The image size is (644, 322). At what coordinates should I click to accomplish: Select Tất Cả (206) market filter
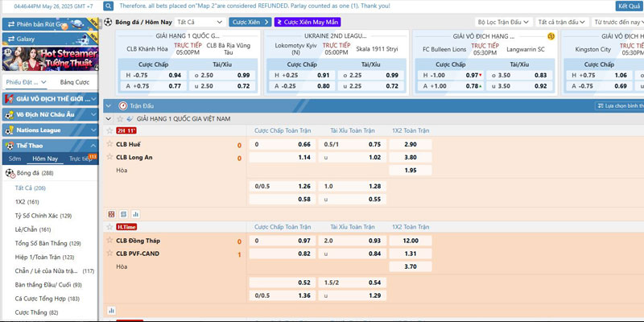coord(30,188)
